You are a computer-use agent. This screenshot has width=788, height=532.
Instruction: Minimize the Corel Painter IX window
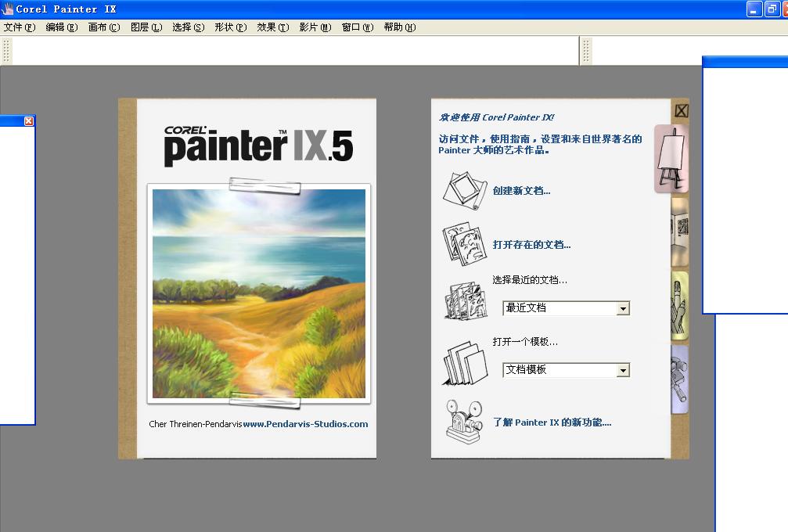tap(754, 9)
